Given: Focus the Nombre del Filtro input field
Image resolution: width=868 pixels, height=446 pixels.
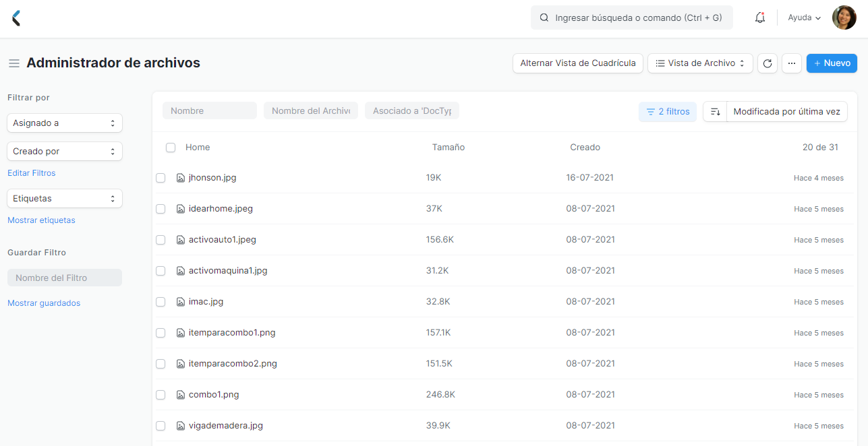Looking at the screenshot, I should tap(64, 277).
